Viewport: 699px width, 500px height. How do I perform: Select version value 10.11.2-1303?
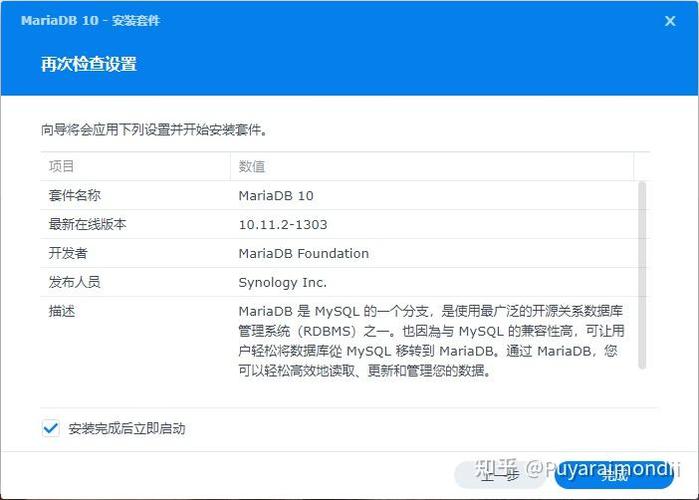283,225
